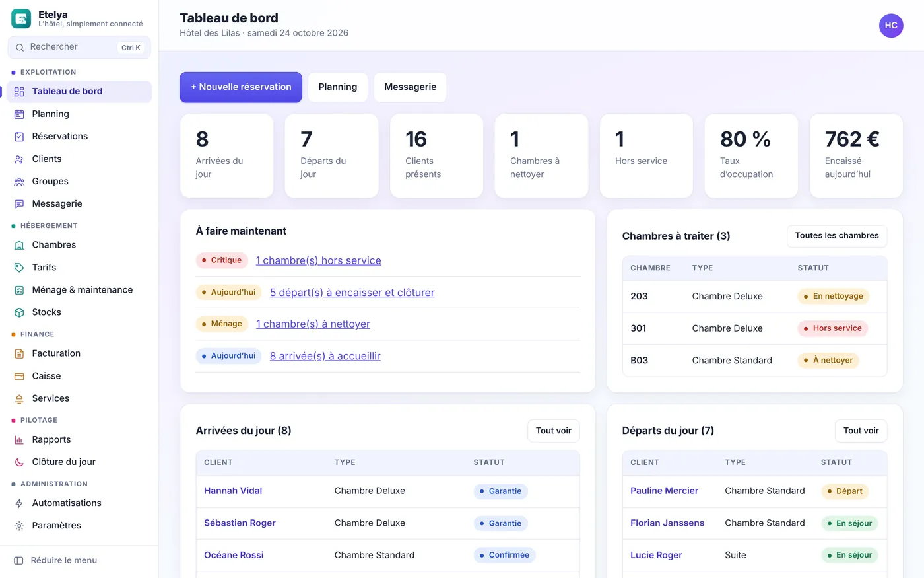The width and height of the screenshot is (924, 578).
Task: Open the 8 arrivée(s) à accueillir link
Action: pos(325,356)
